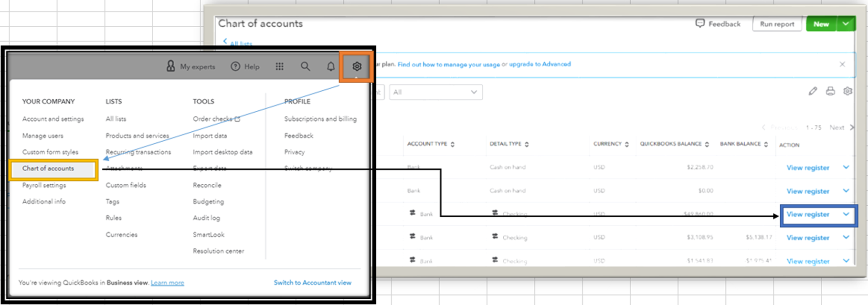Screen dimensions: 868x305
Task: Click the notifications bell icon
Action: point(330,66)
